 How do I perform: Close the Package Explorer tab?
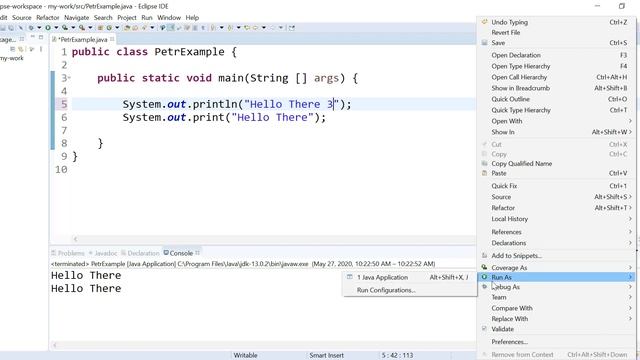(x=22, y=38)
